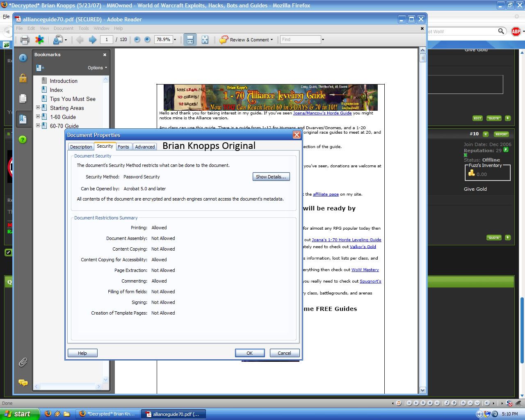525x420 pixels.
Task: Click the REPORT button on post #10
Action: tap(501, 134)
